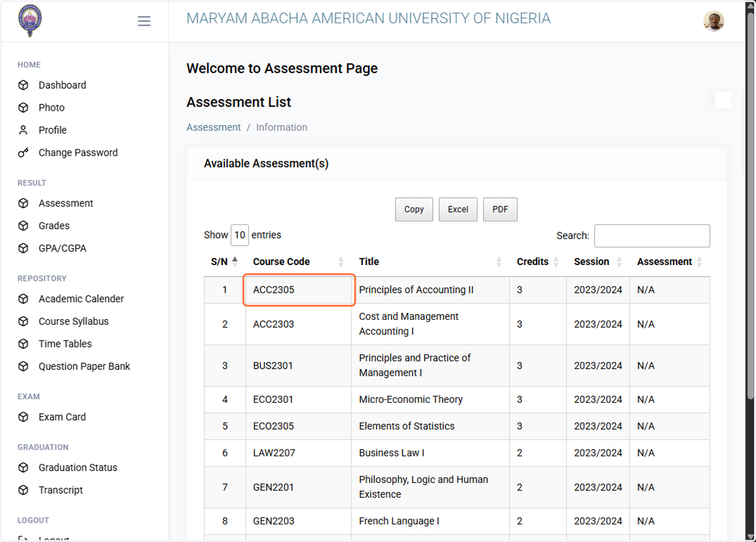Screen dimensions: 756x542
Task: Click title Principles of Accounting II
Action: pyautogui.click(x=416, y=290)
